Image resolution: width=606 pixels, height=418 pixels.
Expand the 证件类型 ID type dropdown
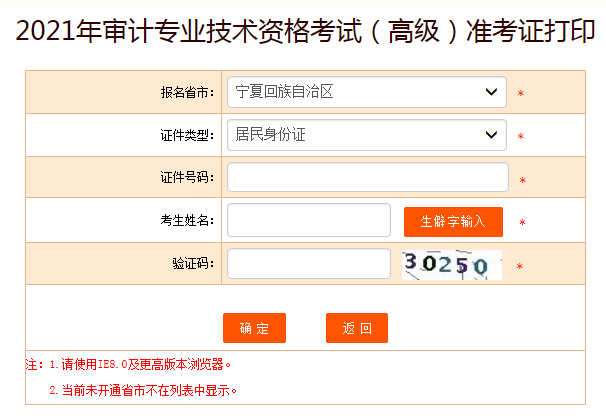click(366, 134)
